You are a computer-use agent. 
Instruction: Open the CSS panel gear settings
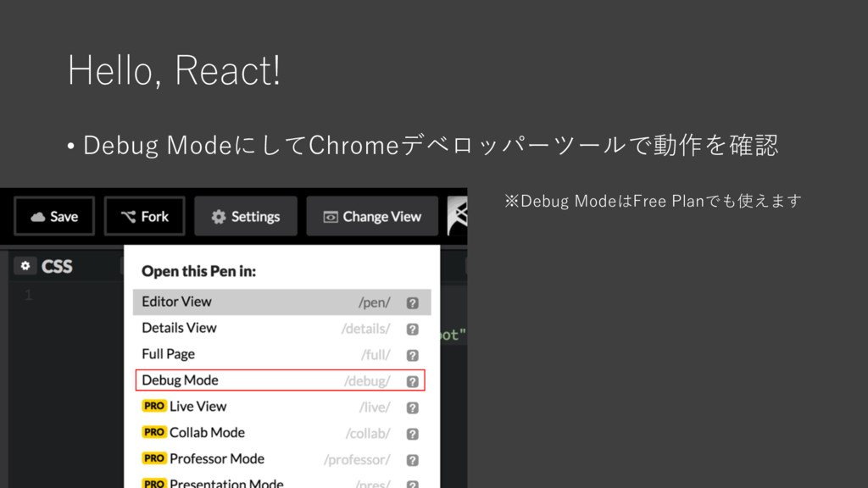point(25,266)
